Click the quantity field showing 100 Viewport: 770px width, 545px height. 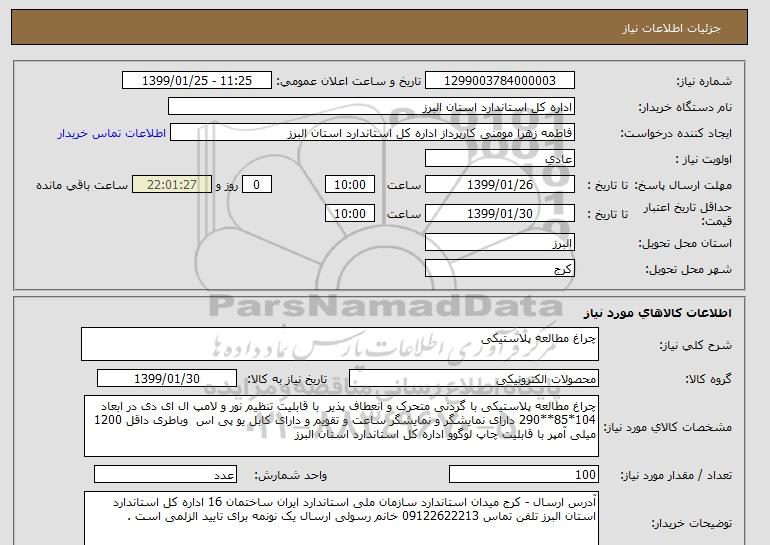[x=524, y=475]
